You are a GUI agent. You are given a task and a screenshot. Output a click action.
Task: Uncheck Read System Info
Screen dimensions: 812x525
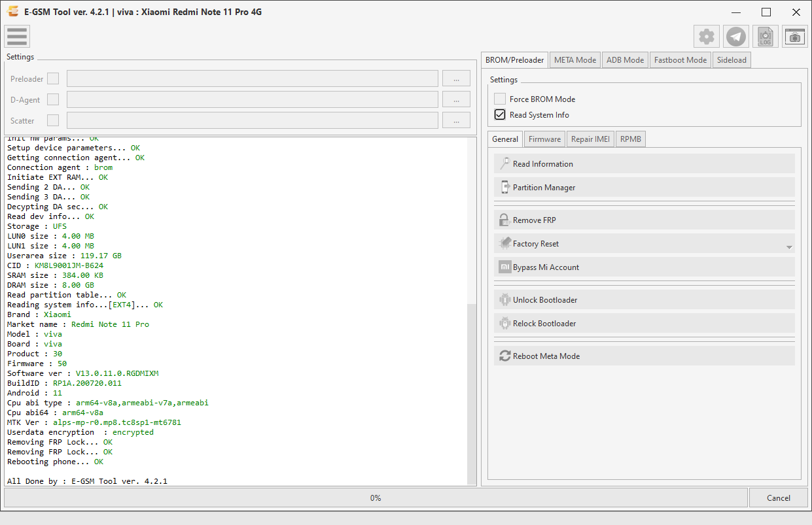tap(500, 114)
